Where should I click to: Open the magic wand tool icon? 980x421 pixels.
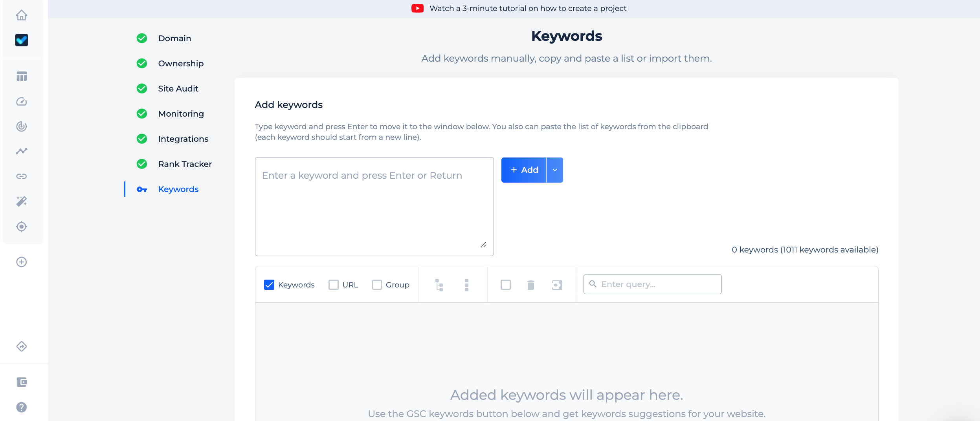click(22, 201)
